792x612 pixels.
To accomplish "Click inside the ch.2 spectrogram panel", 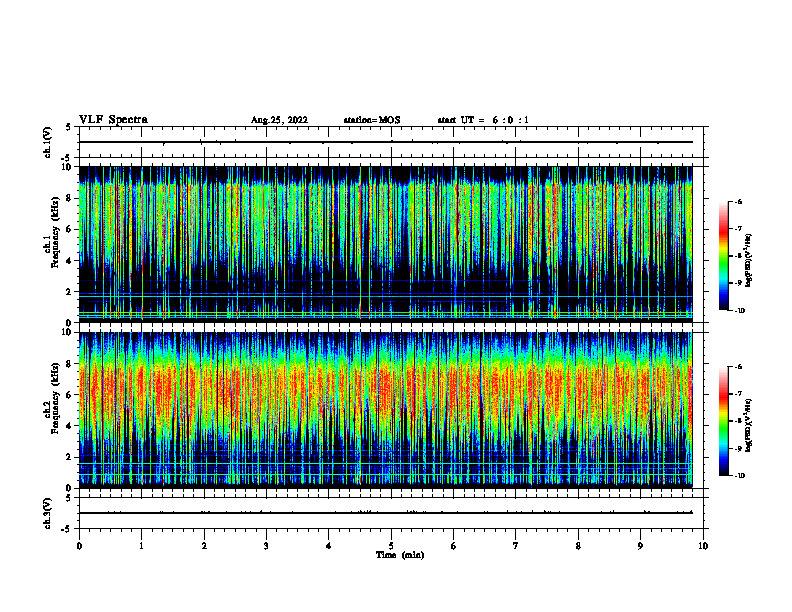I will point(385,410).
